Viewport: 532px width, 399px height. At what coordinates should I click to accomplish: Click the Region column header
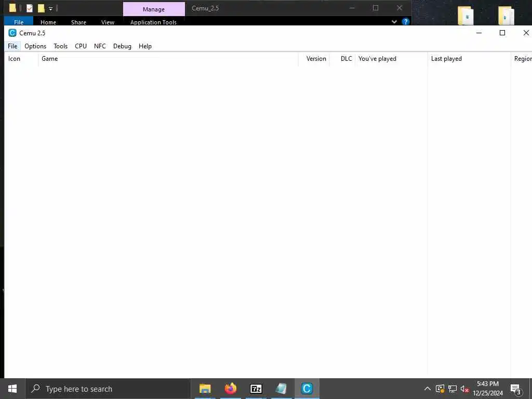pos(522,59)
